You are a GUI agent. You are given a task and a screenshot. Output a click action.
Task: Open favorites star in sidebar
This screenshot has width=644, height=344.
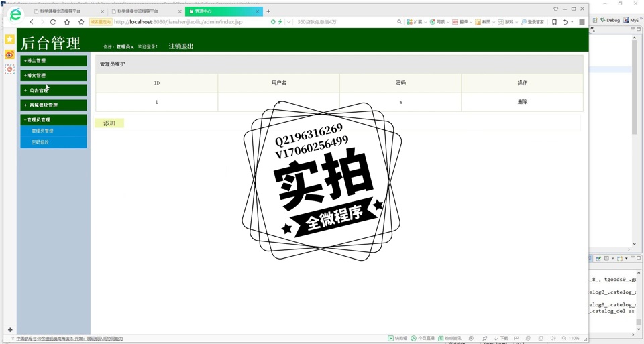pyautogui.click(x=9, y=40)
